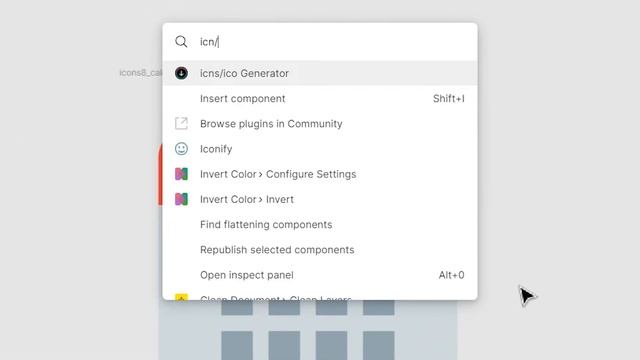The width and height of the screenshot is (640, 360).
Task: Click the Iconify smiley face icon
Action: tap(181, 149)
